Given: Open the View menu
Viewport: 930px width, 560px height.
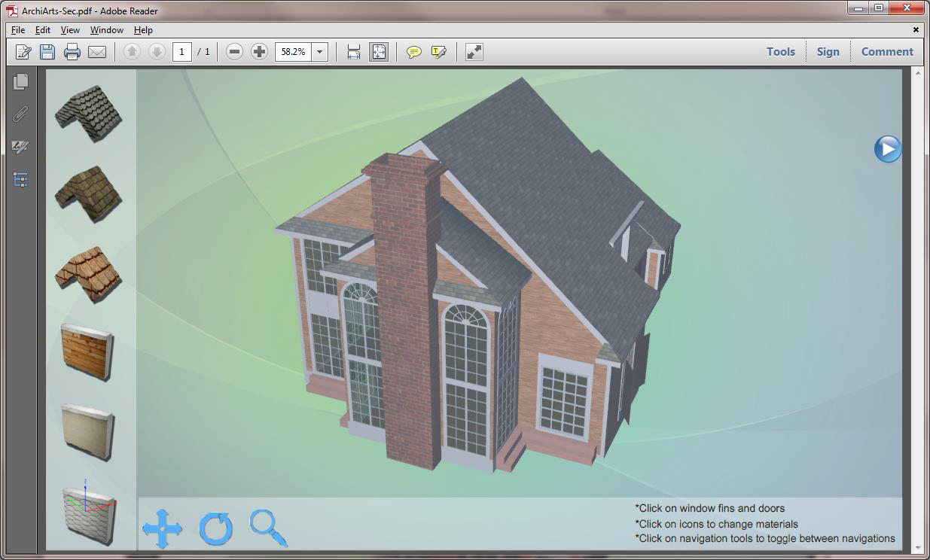Looking at the screenshot, I should point(70,30).
